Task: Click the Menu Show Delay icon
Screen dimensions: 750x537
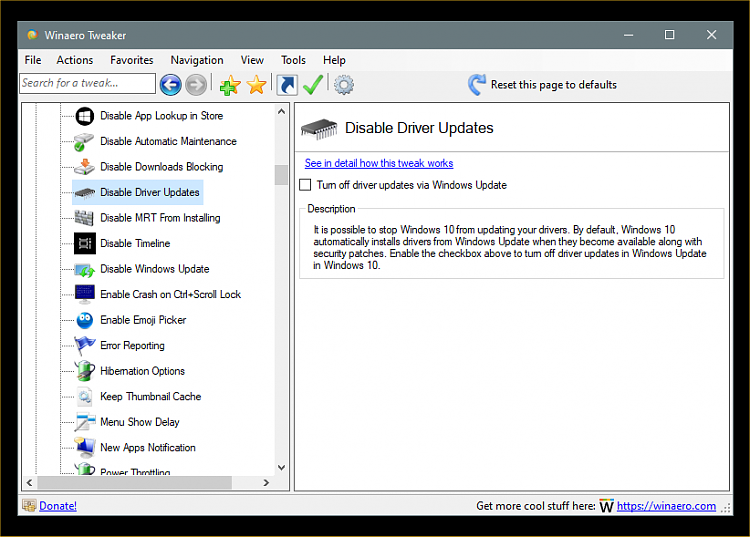Action: [85, 422]
